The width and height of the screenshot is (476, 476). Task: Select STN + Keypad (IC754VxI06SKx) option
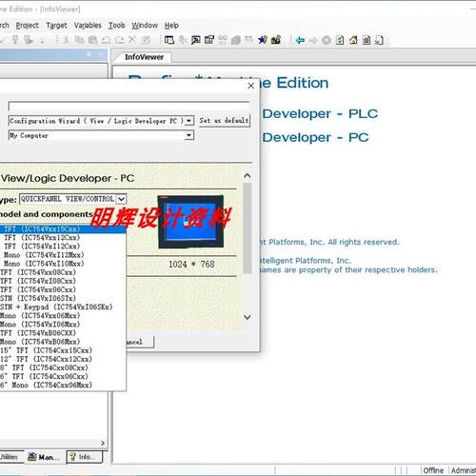(63, 307)
